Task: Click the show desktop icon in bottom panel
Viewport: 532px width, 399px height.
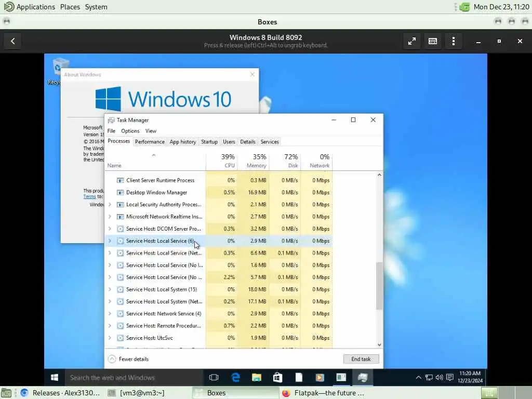Action: [6, 393]
